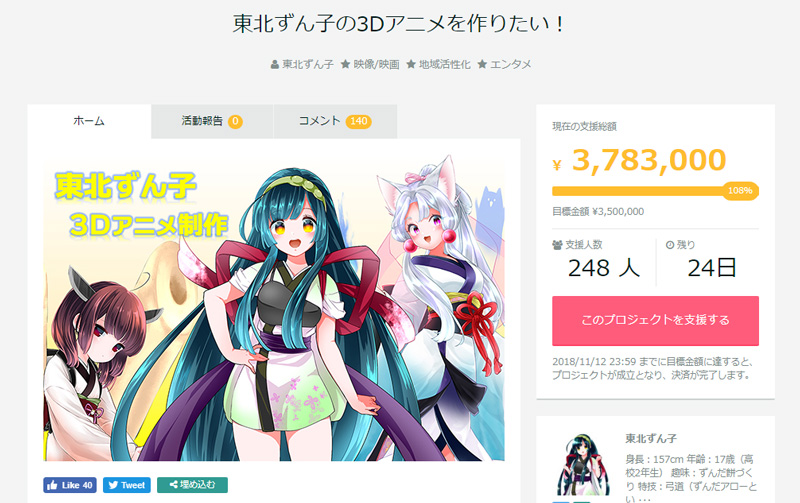Click the star icon next to 映像/映画

345,64
